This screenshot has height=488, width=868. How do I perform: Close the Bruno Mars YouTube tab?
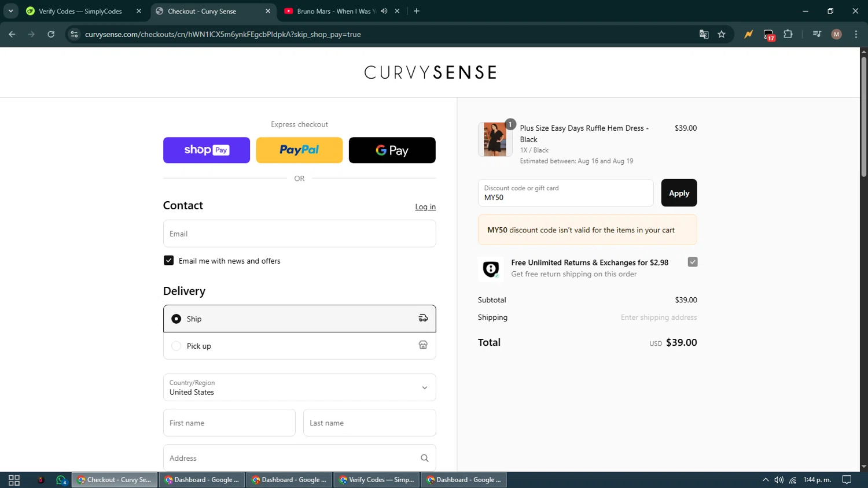click(397, 11)
